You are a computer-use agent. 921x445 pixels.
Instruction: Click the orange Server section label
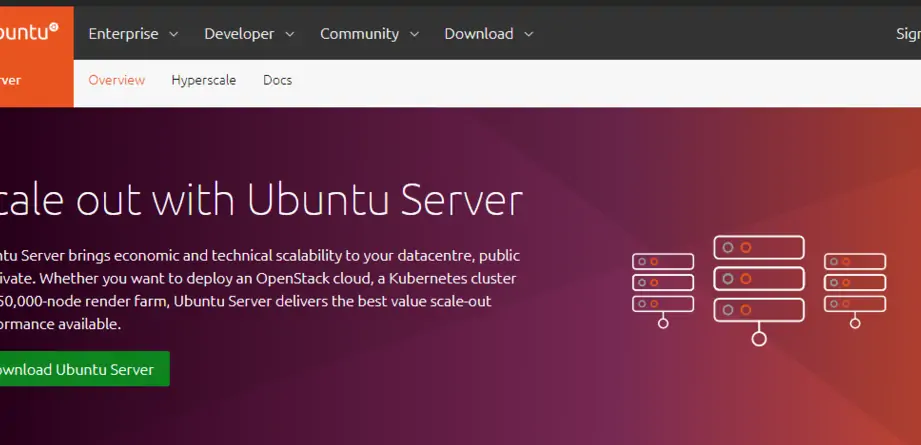point(11,80)
